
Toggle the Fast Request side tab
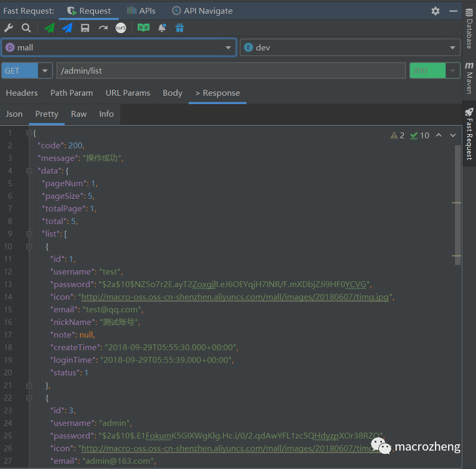[x=469, y=134]
